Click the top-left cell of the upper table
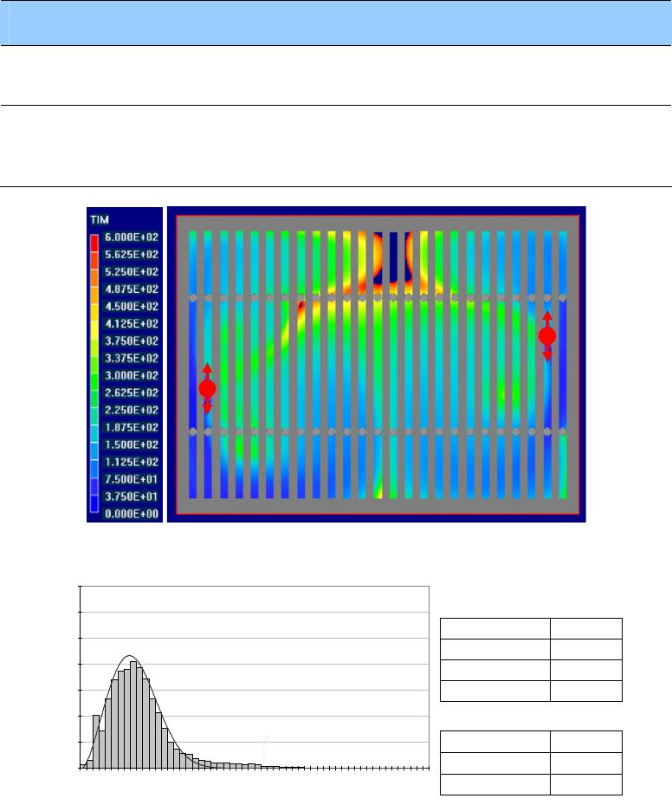 pyautogui.click(x=494, y=629)
